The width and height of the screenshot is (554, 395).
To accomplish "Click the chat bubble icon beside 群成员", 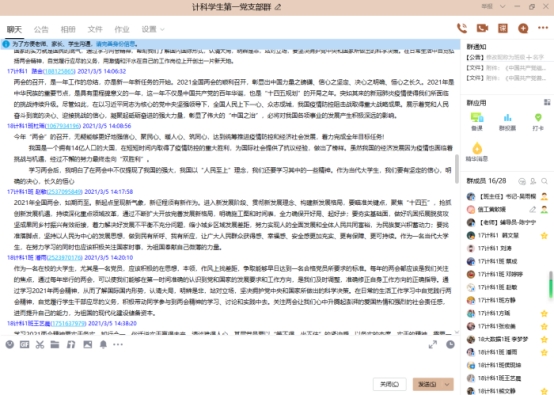I will [x=522, y=181].
